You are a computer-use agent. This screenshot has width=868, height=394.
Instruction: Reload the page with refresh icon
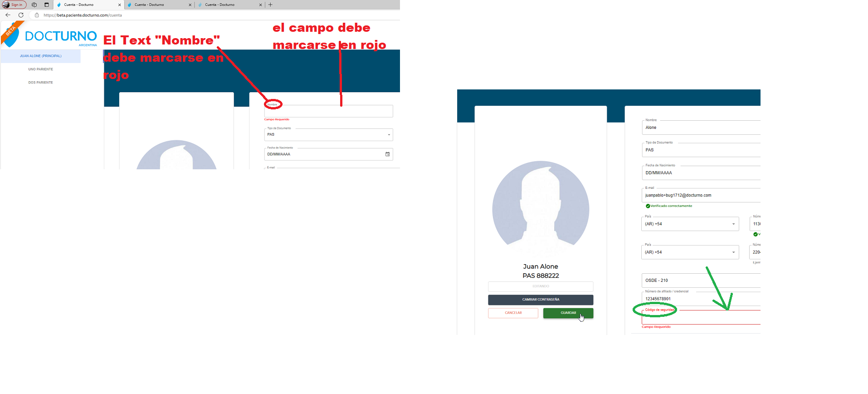point(21,15)
